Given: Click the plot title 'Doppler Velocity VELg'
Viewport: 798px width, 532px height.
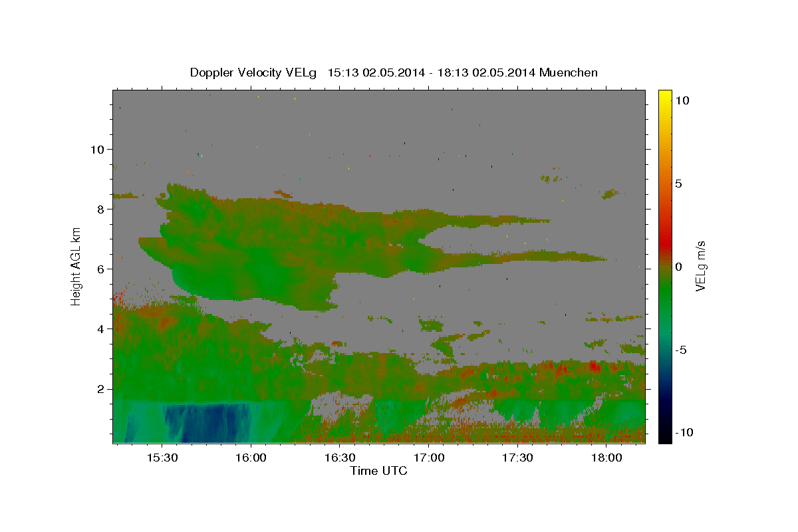Looking at the screenshot, I should tap(255, 72).
